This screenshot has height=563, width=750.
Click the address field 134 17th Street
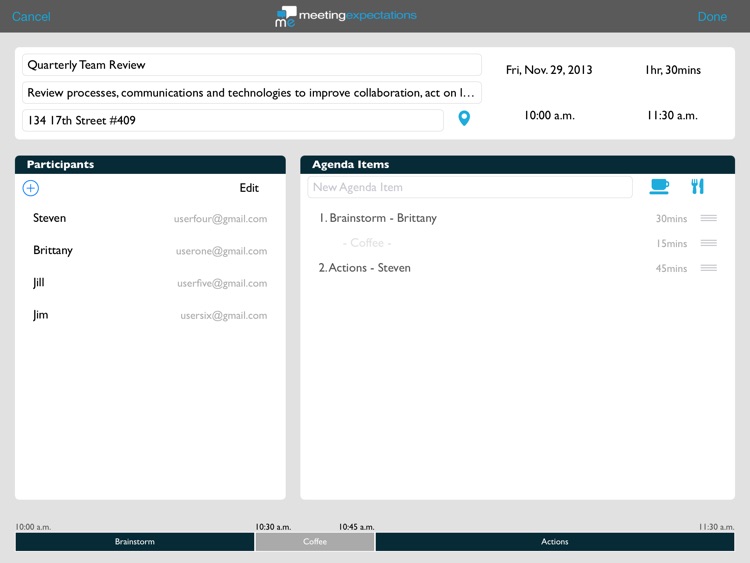point(233,120)
